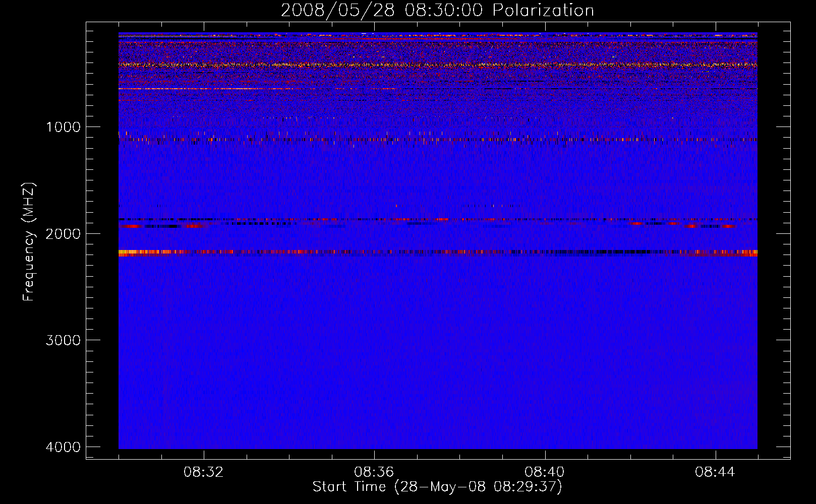Image resolution: width=816 pixels, height=504 pixels.
Task: Click the "08:32" time tick label
Action: tap(204, 472)
